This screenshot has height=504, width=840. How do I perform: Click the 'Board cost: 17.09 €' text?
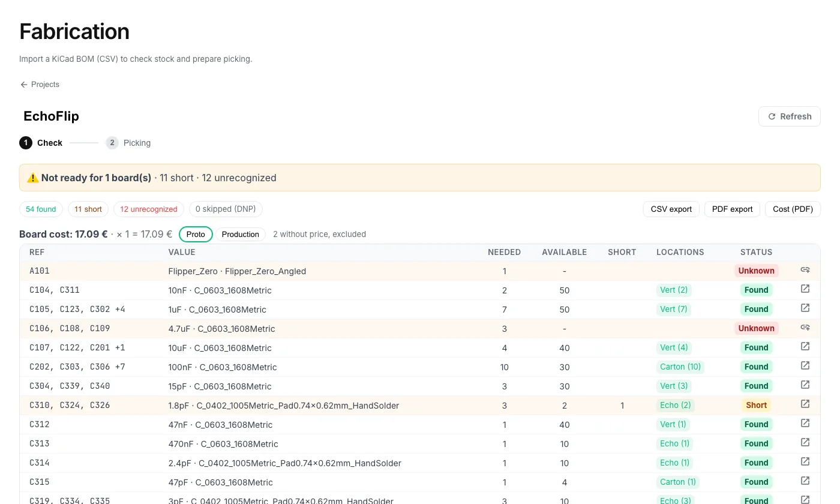pos(64,234)
